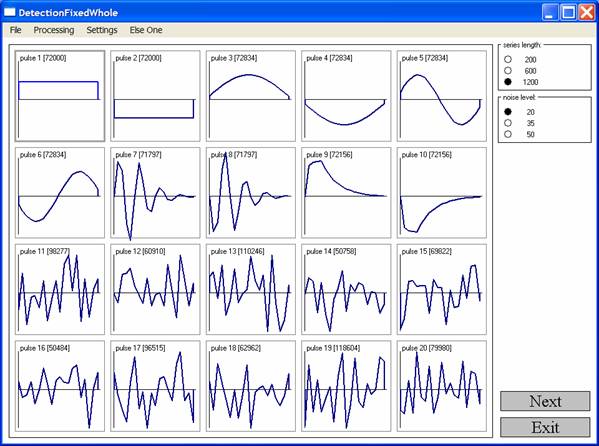Pick the pulse 20 noise plot
The width and height of the screenshot is (599, 446).
(442, 386)
